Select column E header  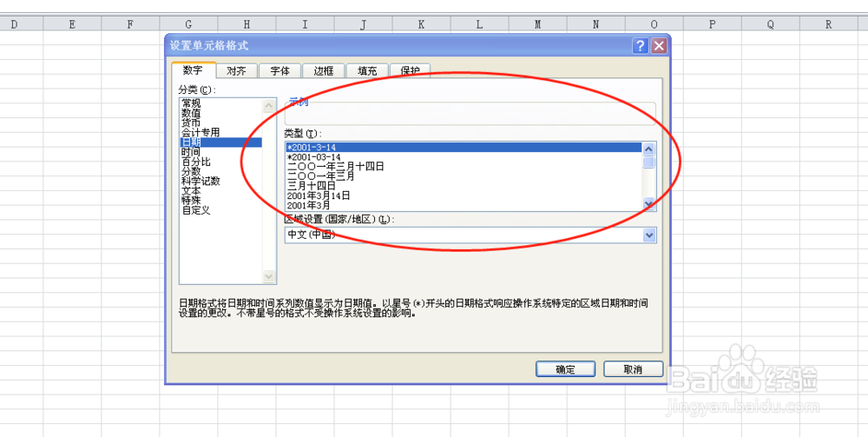(x=73, y=23)
